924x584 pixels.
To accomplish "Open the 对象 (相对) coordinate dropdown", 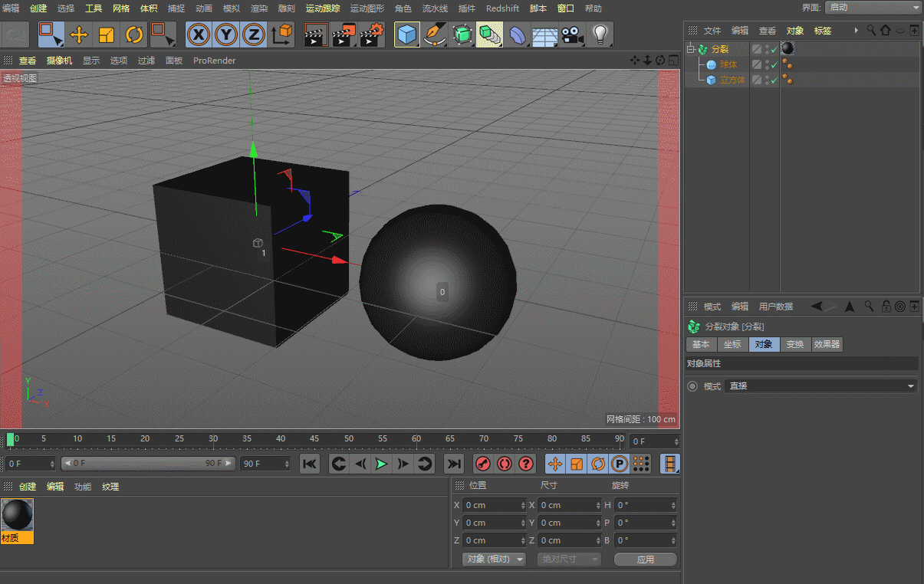I will tap(495, 559).
